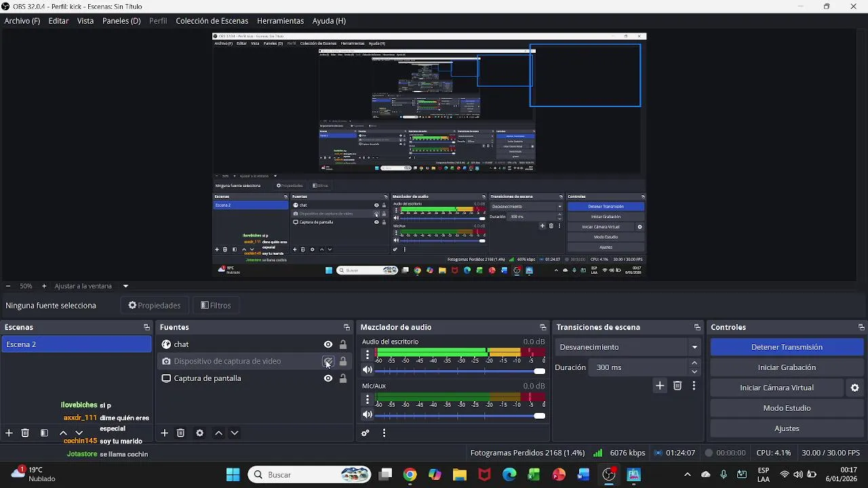
Task: Select Escena 2 in scenes list
Action: click(77, 344)
